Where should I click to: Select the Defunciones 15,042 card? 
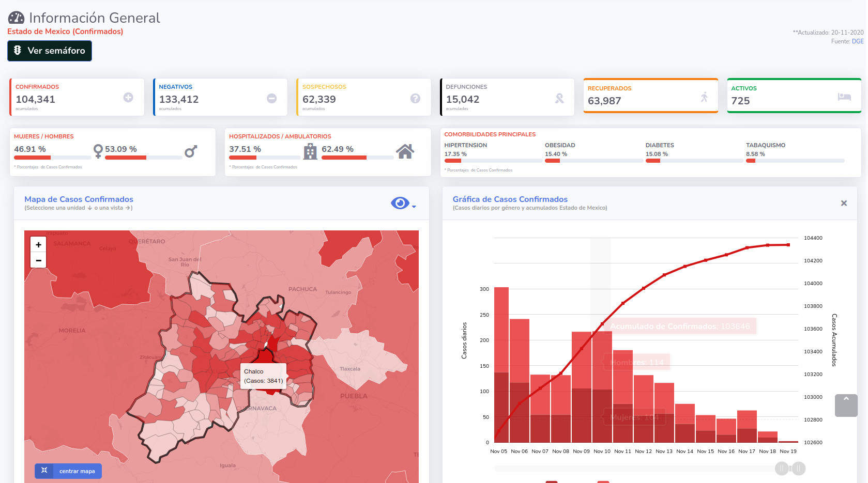(507, 97)
